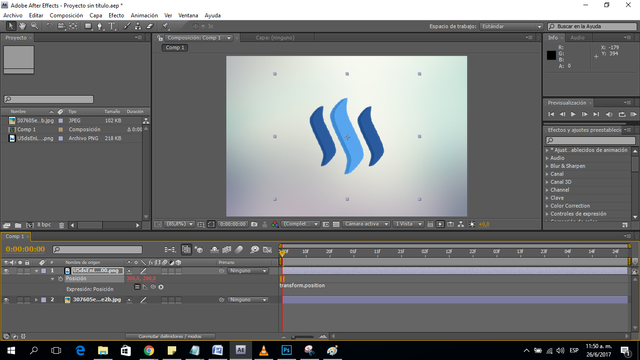The width and height of the screenshot is (640, 360).
Task: Click the snapshot camera icon in viewer
Action: pyautogui.click(x=254, y=224)
